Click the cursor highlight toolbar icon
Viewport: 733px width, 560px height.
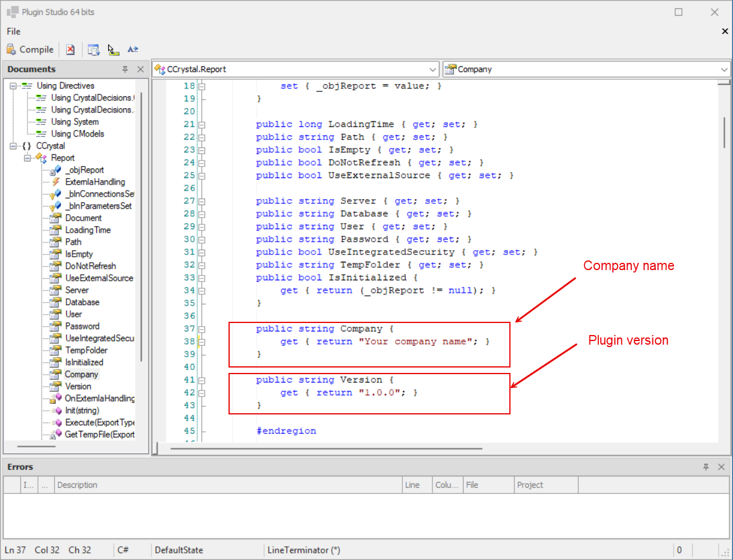click(113, 50)
